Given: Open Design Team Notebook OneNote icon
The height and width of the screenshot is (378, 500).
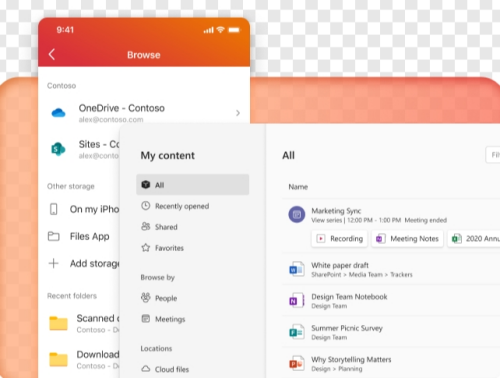Looking at the screenshot, I should [x=297, y=301].
